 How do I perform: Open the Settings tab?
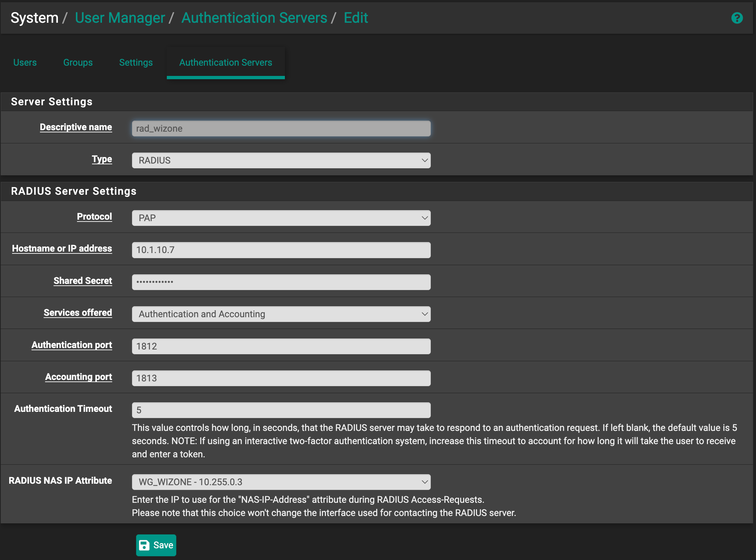(136, 62)
